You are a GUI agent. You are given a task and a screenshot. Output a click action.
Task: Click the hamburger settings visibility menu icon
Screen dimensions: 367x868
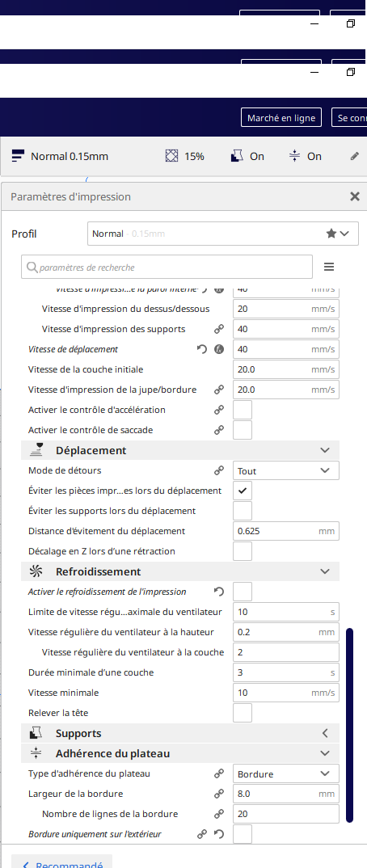point(329,267)
